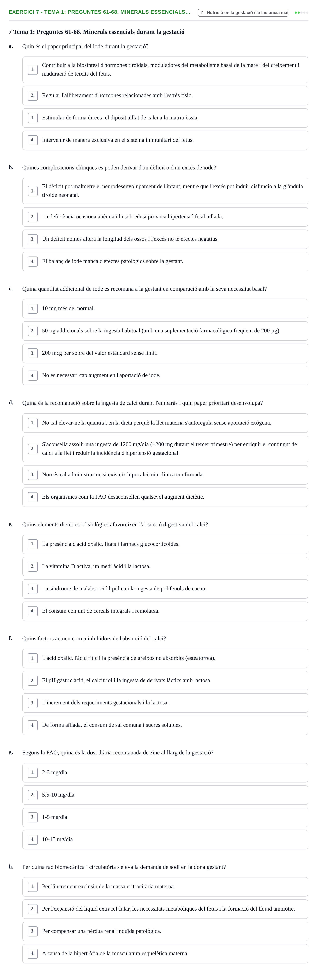
Task: Select the answer about neurodevelopment and neonatal thyroid dysfunction
Action: (x=165, y=191)
